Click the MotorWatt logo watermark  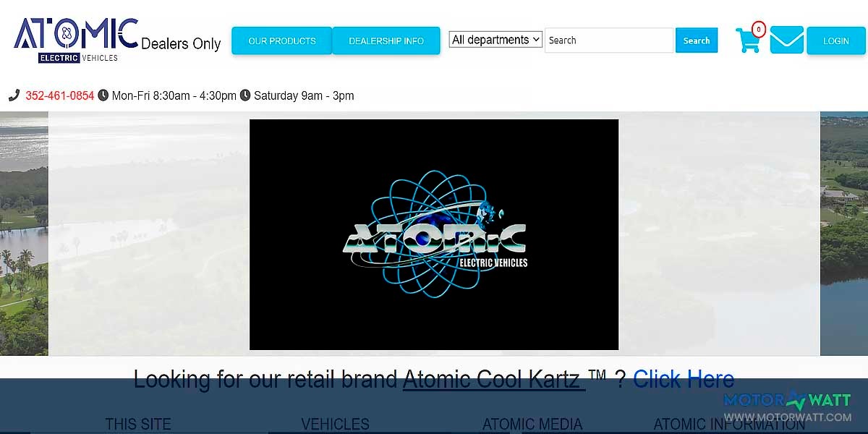click(788, 400)
